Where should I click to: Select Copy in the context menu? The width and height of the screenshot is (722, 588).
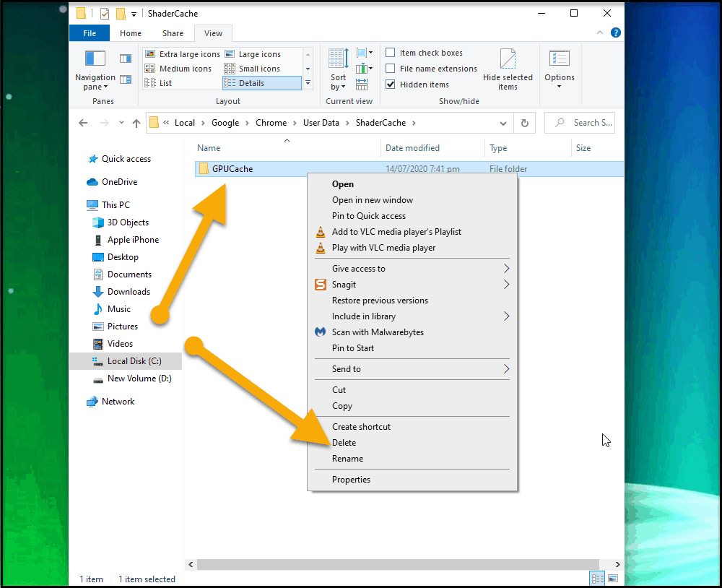412,406
